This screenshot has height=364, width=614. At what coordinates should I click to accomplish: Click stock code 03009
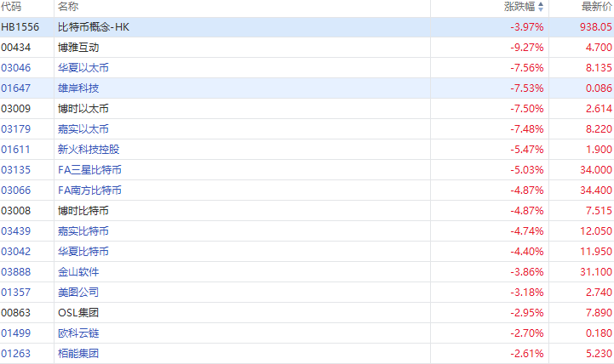[x=15, y=108]
